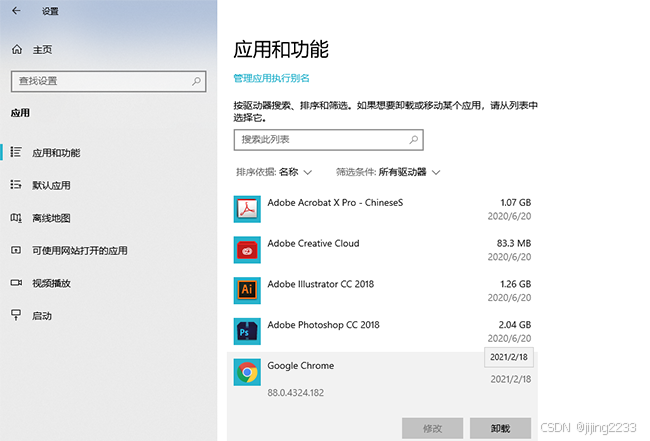Click the magnifier in 查找设置 box
The image size is (650, 441).
click(x=196, y=81)
